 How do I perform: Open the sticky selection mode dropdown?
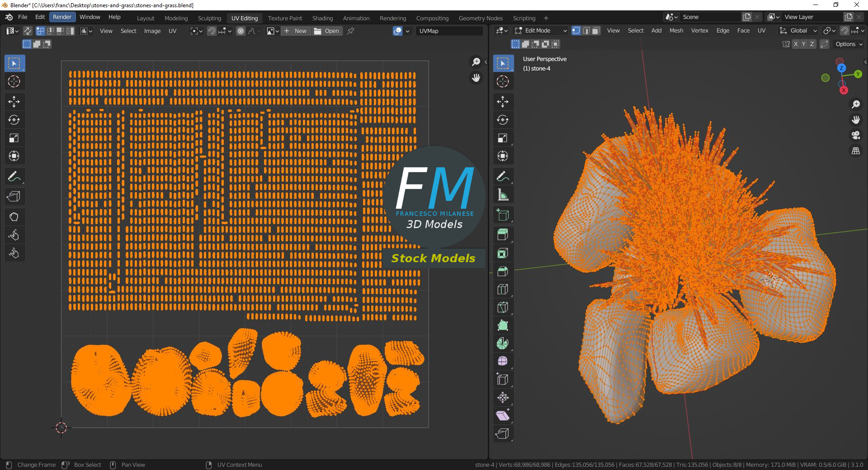tap(86, 31)
